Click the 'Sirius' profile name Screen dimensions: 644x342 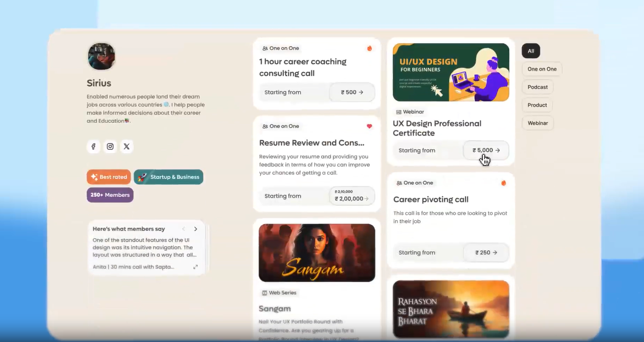point(99,83)
